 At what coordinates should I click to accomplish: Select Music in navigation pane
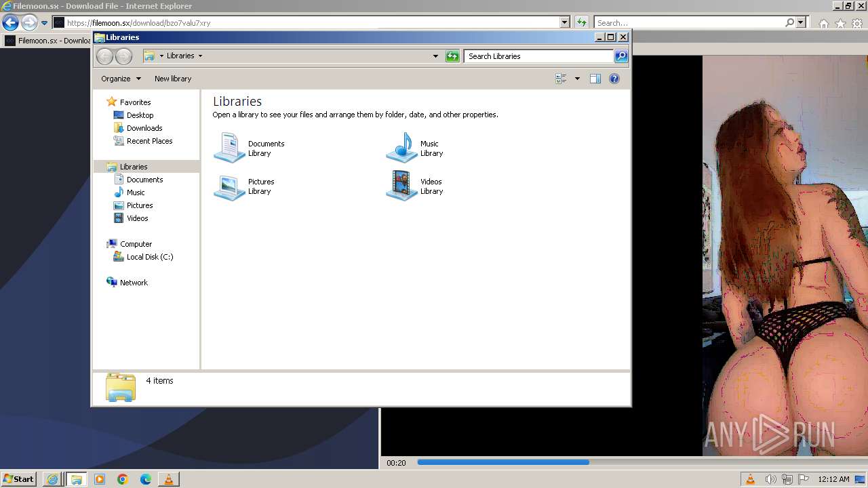click(136, 192)
